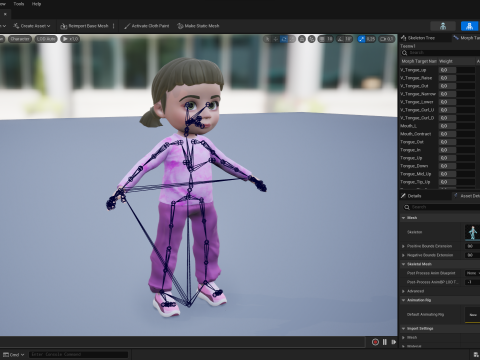Select V_Tongue_Out morph target

click(414, 86)
